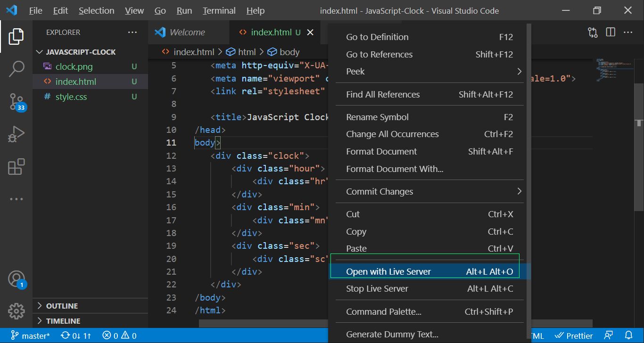Open the Selection menu
Screen dimensions: 644x343
tap(96, 10)
